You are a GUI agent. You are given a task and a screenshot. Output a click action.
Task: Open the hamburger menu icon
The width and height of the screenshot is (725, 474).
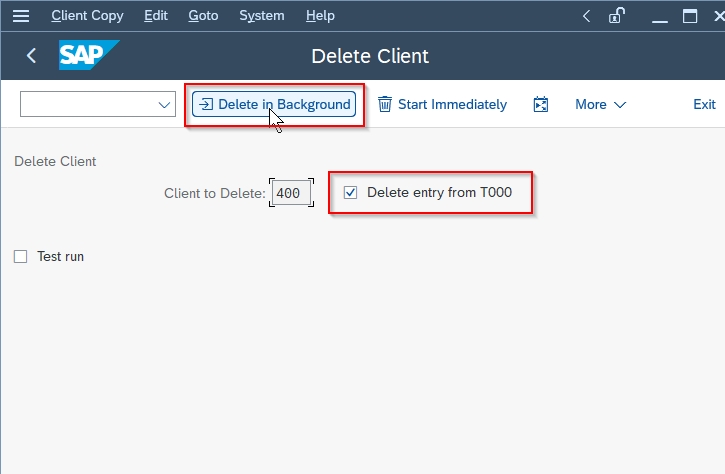[x=21, y=16]
